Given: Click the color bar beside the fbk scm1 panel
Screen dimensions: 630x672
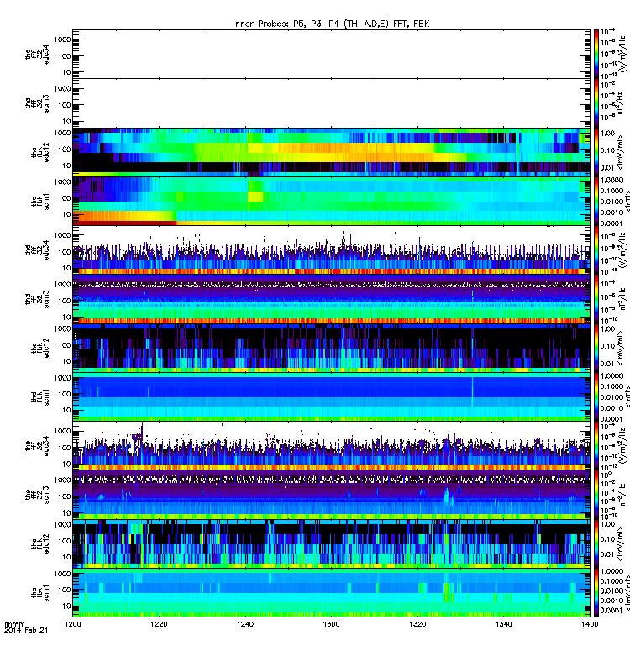Looking at the screenshot, I should tap(596, 593).
